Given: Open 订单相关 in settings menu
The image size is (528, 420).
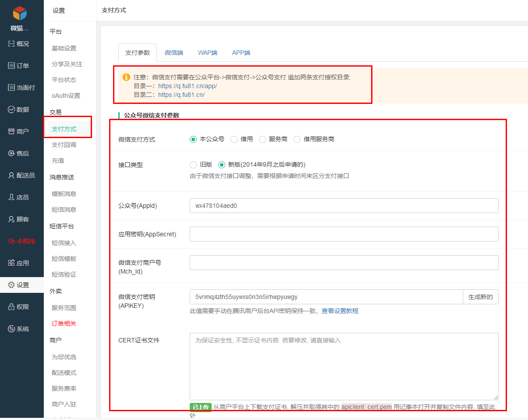Looking at the screenshot, I should [x=64, y=324].
